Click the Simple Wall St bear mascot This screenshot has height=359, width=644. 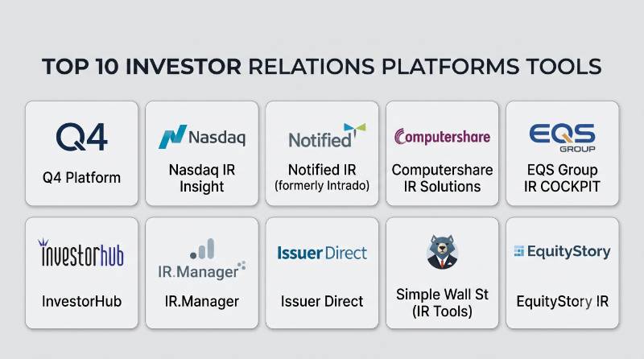pyautogui.click(x=442, y=252)
